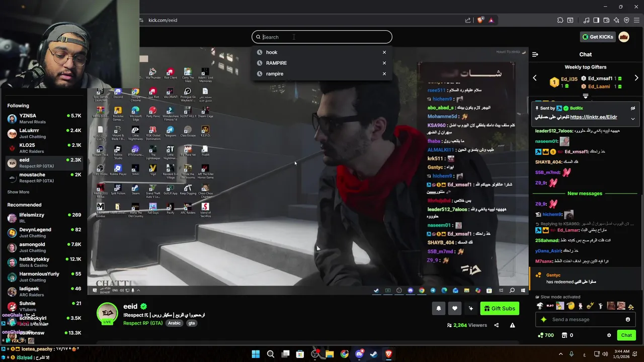Open the emoji picker in message box

tap(627, 319)
